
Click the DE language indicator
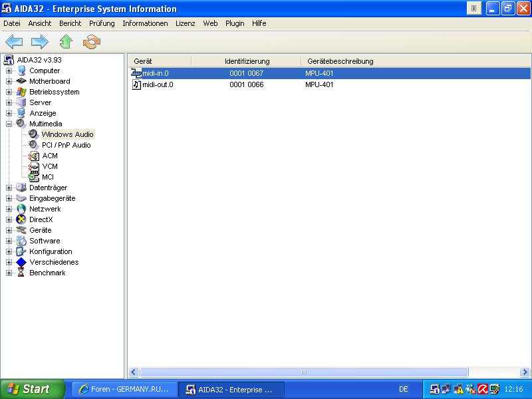(x=404, y=389)
